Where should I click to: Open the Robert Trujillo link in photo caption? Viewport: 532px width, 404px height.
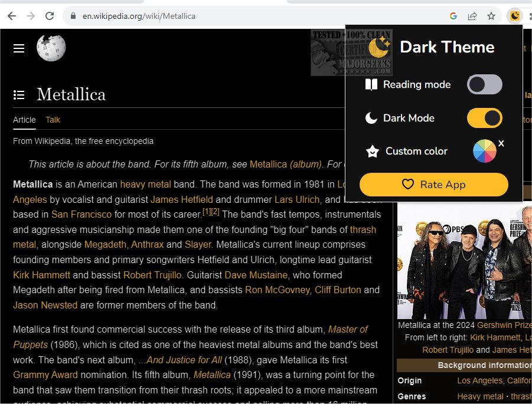click(x=448, y=350)
